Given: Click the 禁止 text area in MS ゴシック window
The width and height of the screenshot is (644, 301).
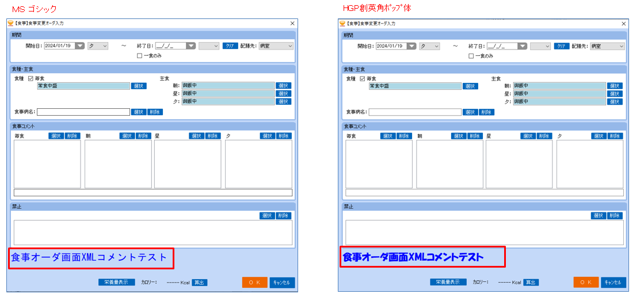Looking at the screenshot, I should [153, 233].
